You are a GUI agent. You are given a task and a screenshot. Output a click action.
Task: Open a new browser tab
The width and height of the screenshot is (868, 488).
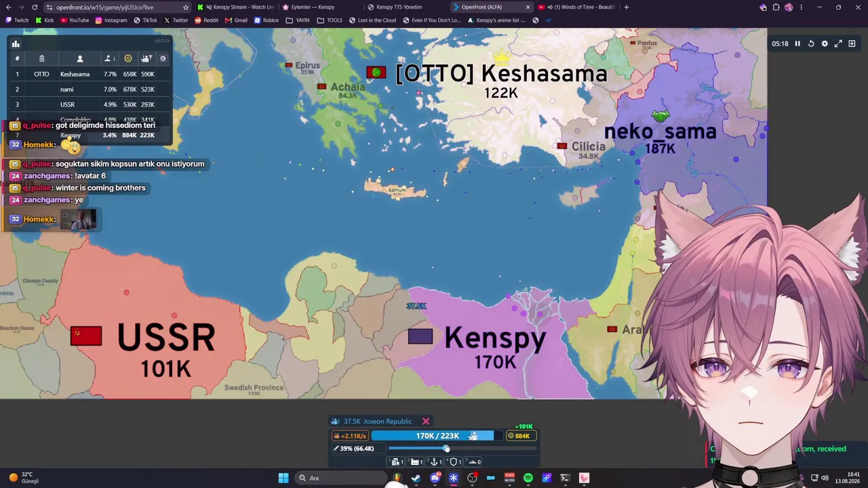pos(626,7)
